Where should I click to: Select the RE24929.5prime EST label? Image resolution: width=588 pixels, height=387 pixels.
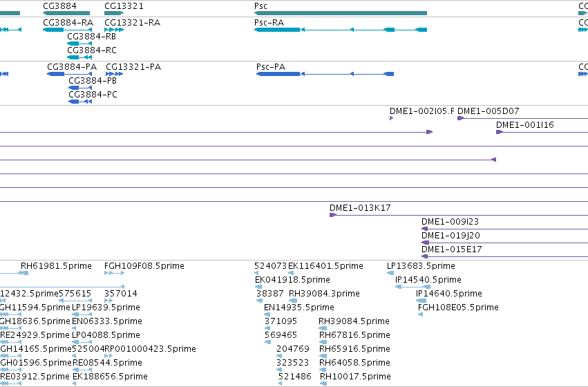[x=35, y=335]
